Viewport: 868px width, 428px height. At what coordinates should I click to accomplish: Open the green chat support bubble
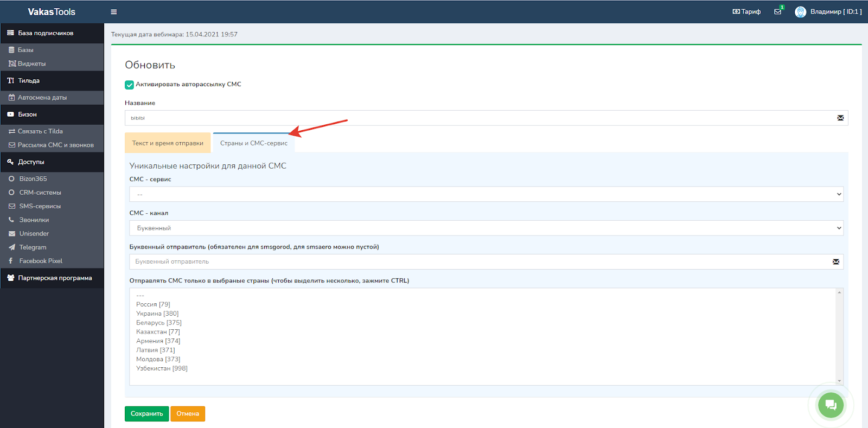point(830,405)
